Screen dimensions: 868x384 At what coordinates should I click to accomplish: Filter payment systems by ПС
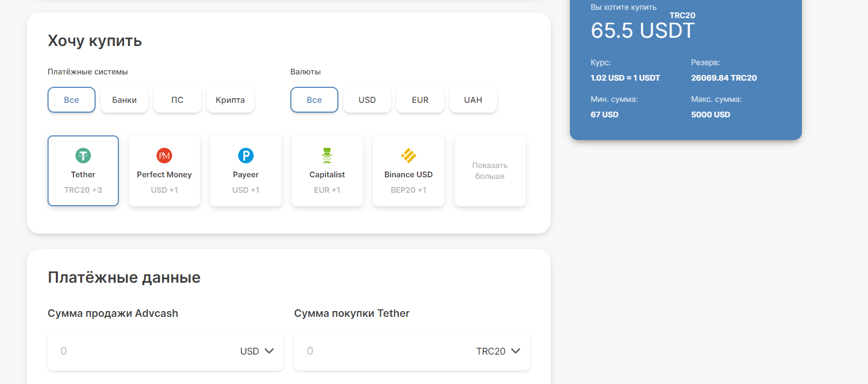tap(177, 100)
